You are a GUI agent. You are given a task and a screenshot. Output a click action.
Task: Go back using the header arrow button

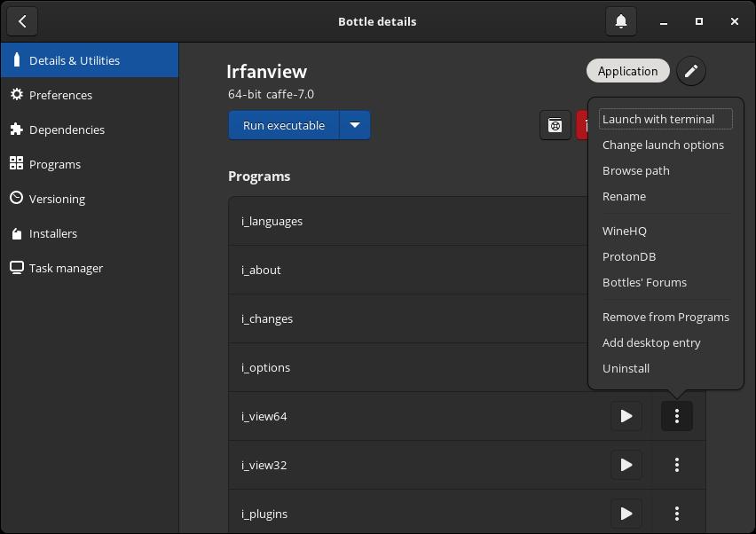(22, 21)
